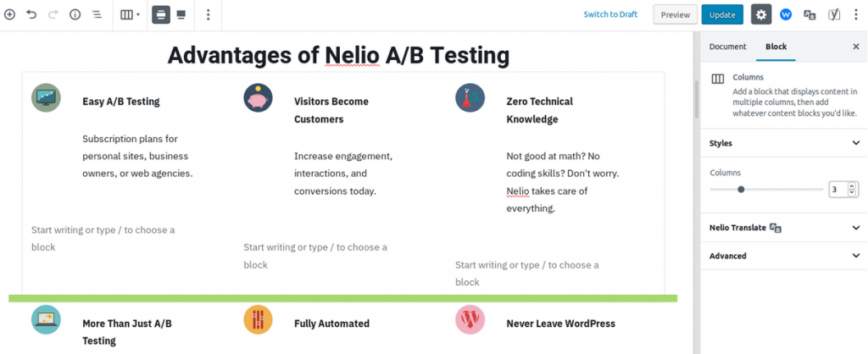Viewport: 868px width, 354px height.
Task: Undo the last change
Action: click(31, 14)
